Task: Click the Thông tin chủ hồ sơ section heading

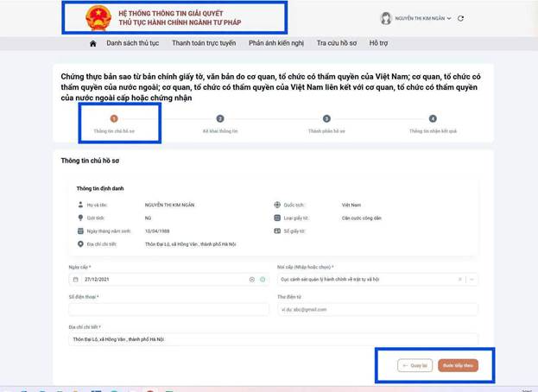Action: tap(90, 161)
